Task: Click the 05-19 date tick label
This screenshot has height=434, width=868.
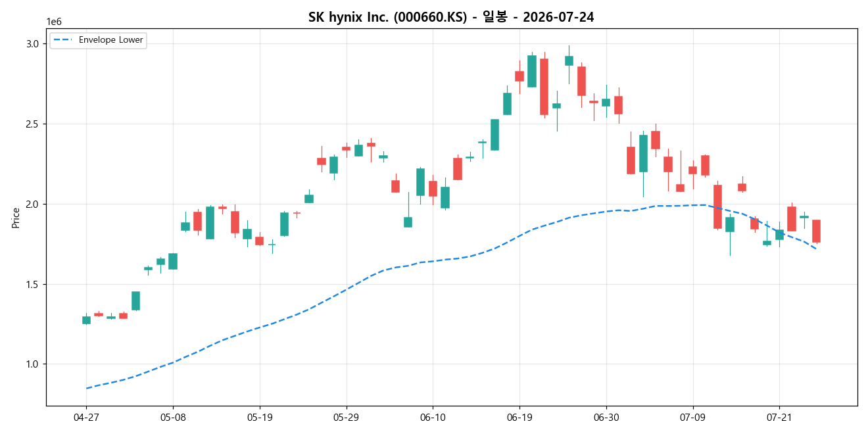Action: 260,417
